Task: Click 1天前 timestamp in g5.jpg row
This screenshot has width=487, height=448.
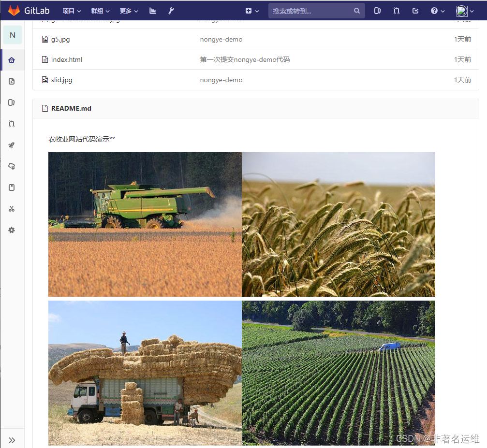Action: (x=462, y=40)
